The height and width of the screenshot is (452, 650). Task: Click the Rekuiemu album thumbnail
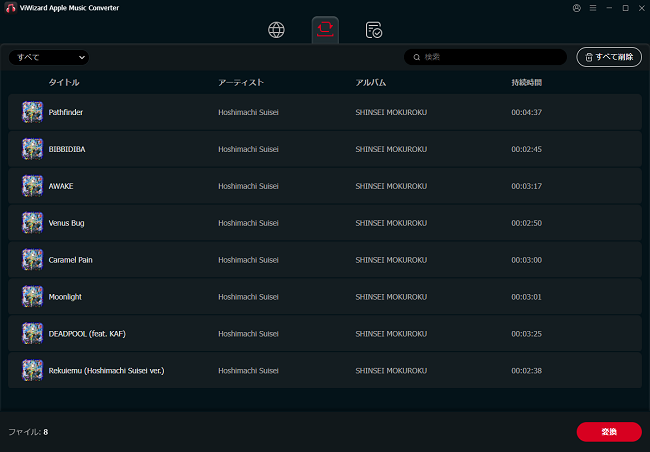pos(32,370)
